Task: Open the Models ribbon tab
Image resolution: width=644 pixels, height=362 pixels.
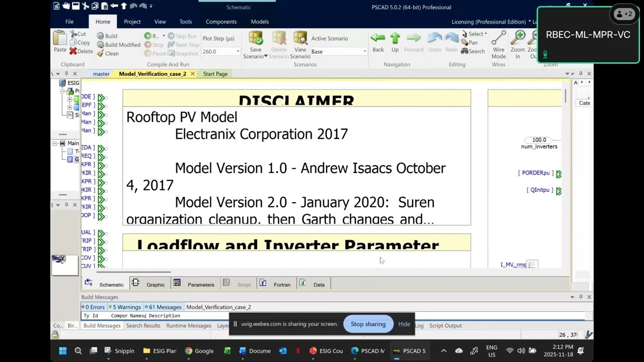Action: [260, 22]
